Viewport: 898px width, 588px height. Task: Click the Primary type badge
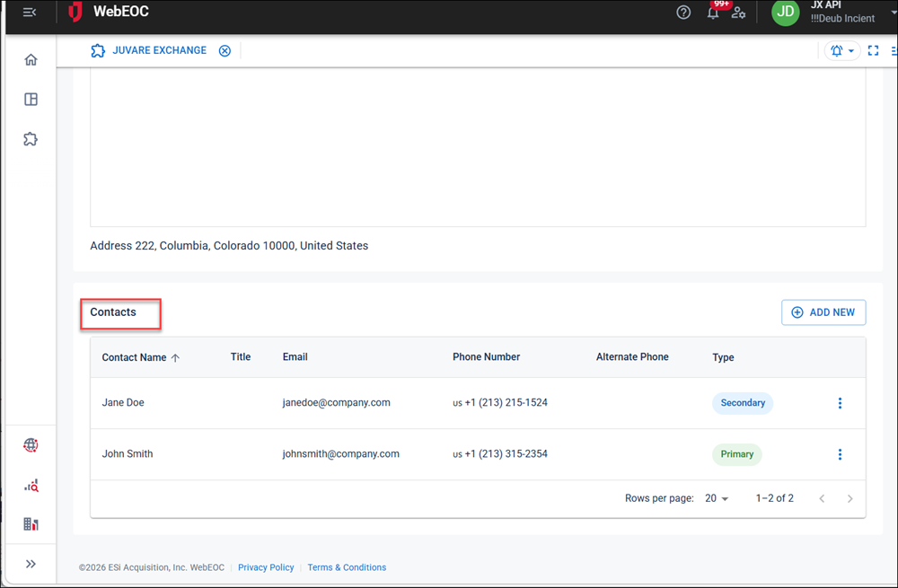(x=737, y=454)
